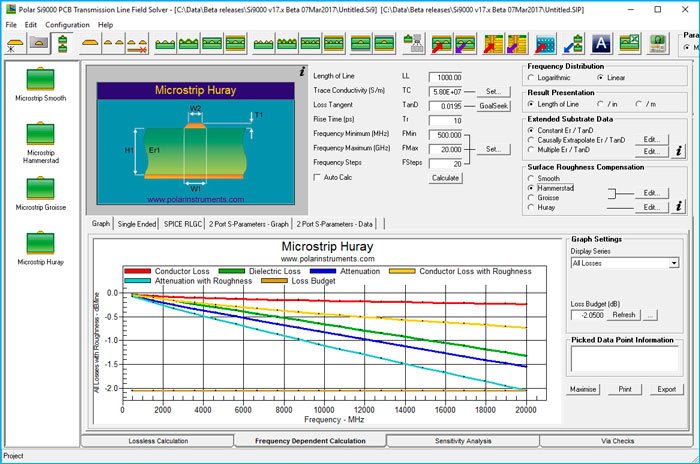Open the 2 Port S-Parameters - Data tab
Screen dimensions: 700x464
pos(334,224)
